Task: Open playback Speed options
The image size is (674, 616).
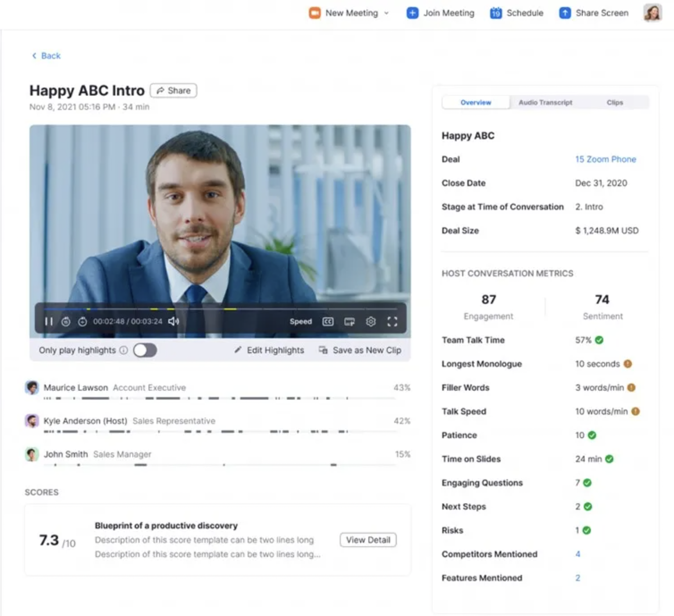Action: coord(300,321)
